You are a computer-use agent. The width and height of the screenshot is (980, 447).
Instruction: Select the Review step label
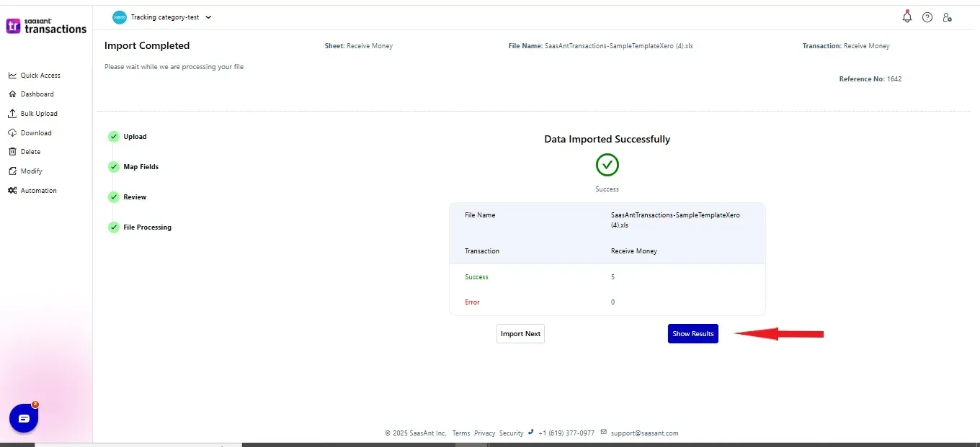135,197
